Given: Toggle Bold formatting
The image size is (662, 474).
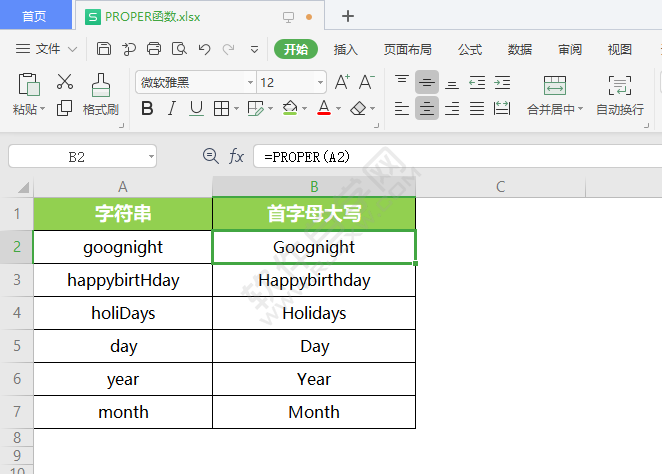Looking at the screenshot, I should pos(147,108).
